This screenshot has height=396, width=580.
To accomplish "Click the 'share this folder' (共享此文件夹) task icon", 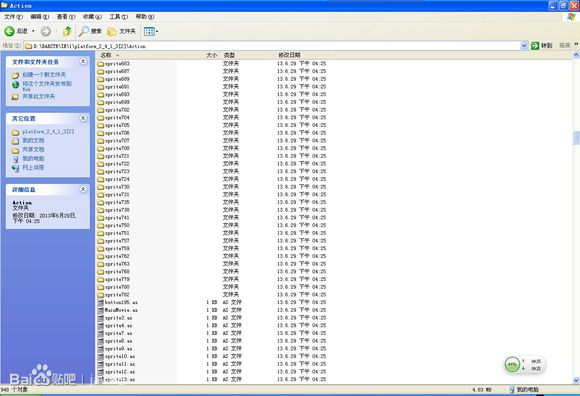I will (15, 97).
